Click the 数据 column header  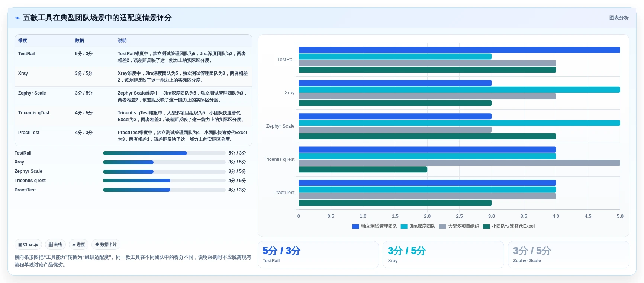click(80, 41)
